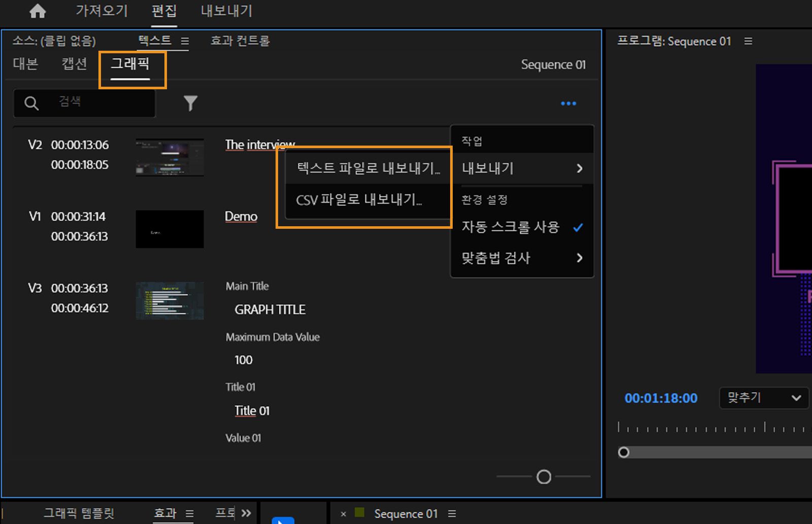The image size is (812, 524).
Task: Select the V2 clip thumbnail
Action: pos(170,157)
